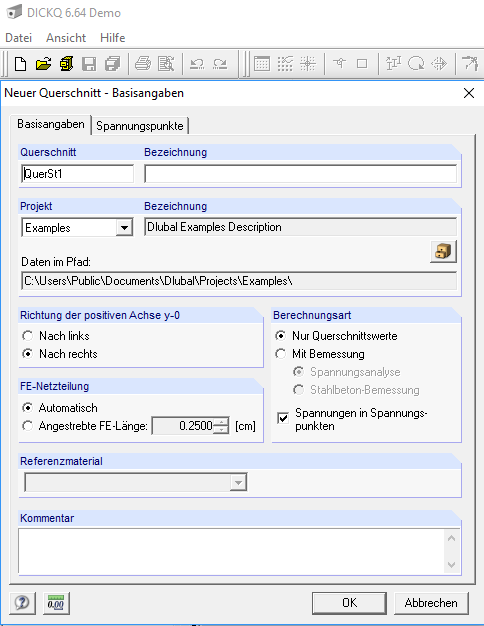This screenshot has width=484, height=626.
Task: Click the Print toolbar icon
Action: coord(143,64)
